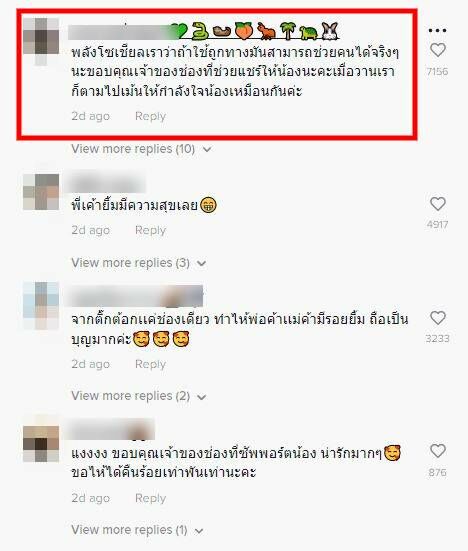
Task: Like the comment with 7156 likes
Action: [x=438, y=50]
